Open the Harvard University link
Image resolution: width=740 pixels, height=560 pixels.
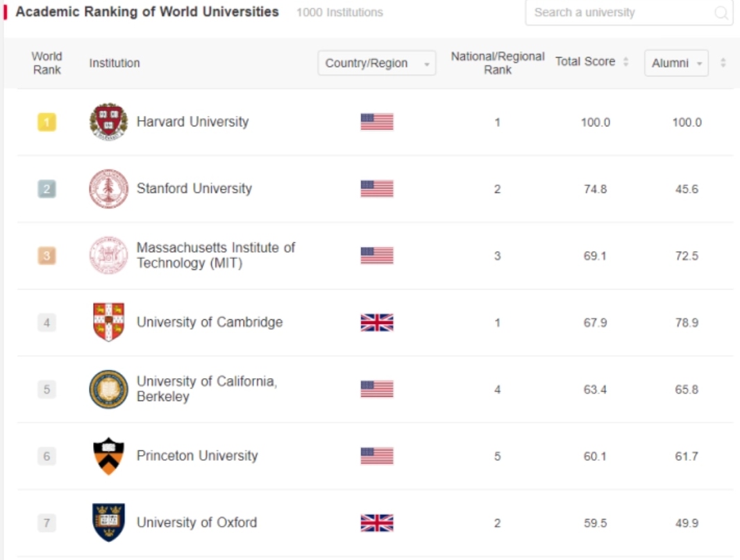pyautogui.click(x=192, y=122)
